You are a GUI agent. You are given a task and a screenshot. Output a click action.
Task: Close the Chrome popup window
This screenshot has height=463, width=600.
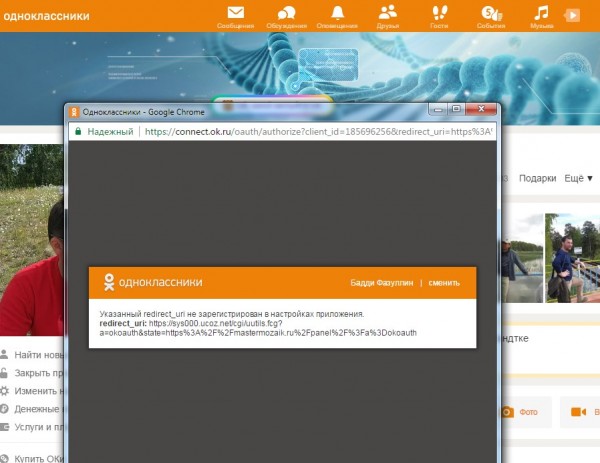(481, 109)
